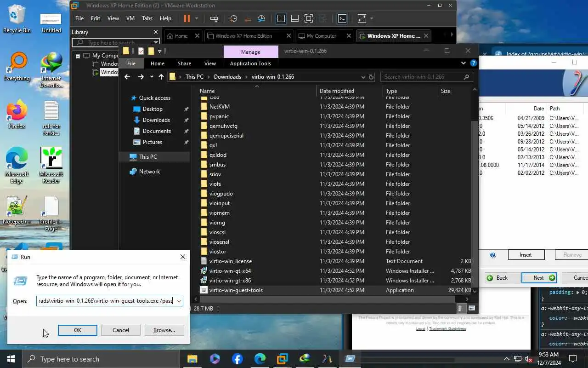588x368 pixels.
Task: Show hidden tray icons chevron
Action: [506, 359]
